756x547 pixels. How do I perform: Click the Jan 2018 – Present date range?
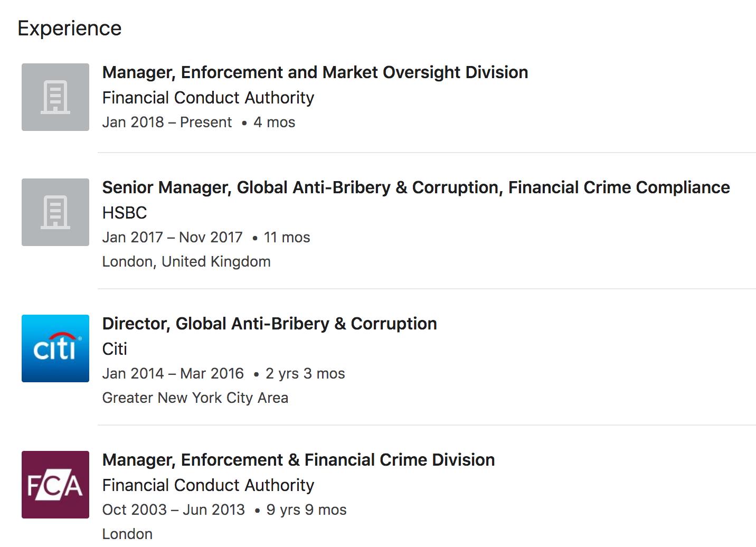click(167, 122)
